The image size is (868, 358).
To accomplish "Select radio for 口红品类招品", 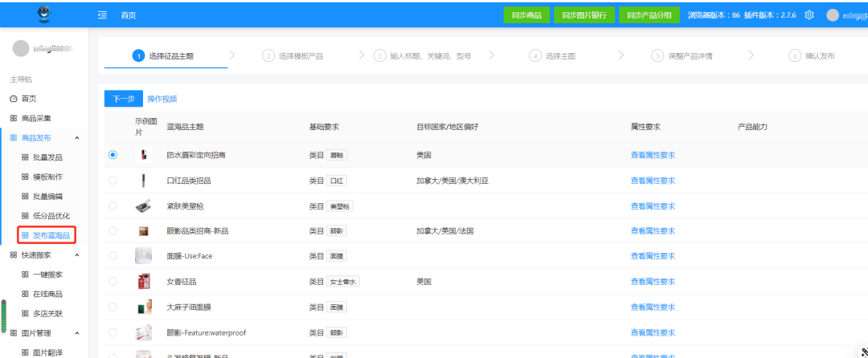I will click(x=113, y=180).
